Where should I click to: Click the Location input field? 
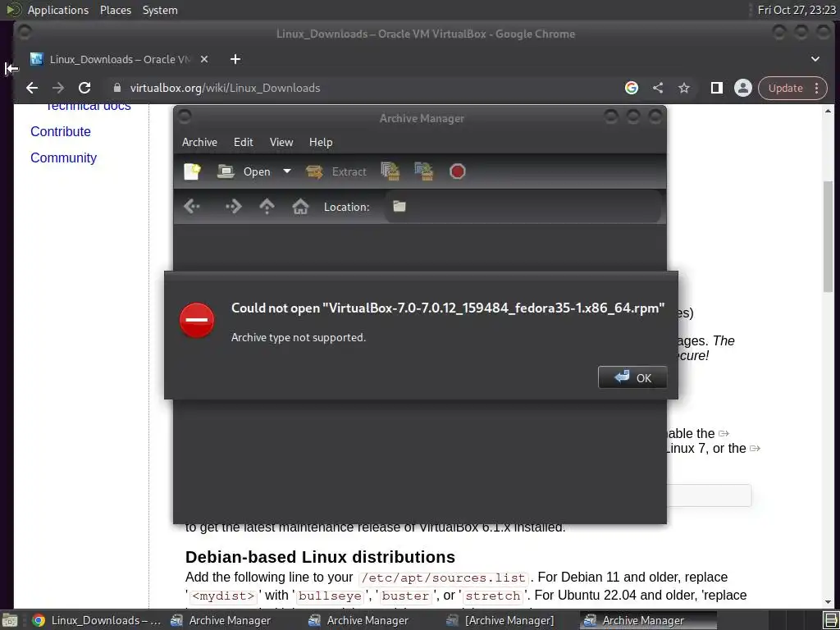pyautogui.click(x=523, y=206)
